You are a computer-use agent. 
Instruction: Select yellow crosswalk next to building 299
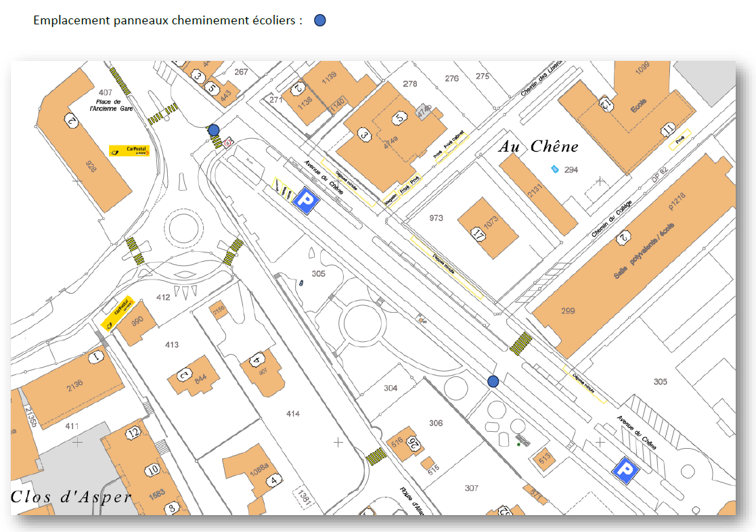click(520, 343)
